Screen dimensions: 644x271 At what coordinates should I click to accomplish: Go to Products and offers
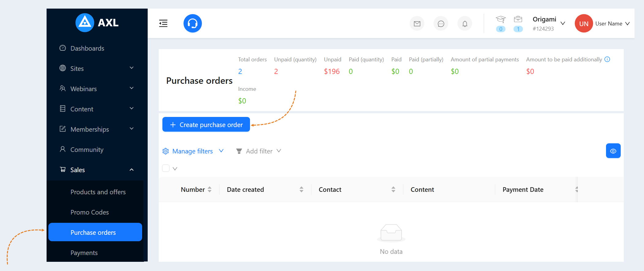coord(98,192)
